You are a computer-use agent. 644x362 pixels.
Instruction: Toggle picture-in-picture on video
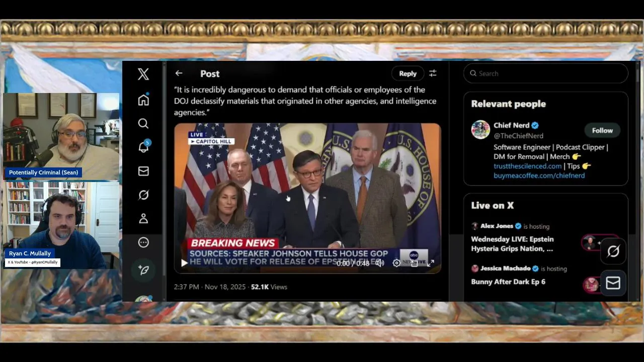[x=414, y=263]
